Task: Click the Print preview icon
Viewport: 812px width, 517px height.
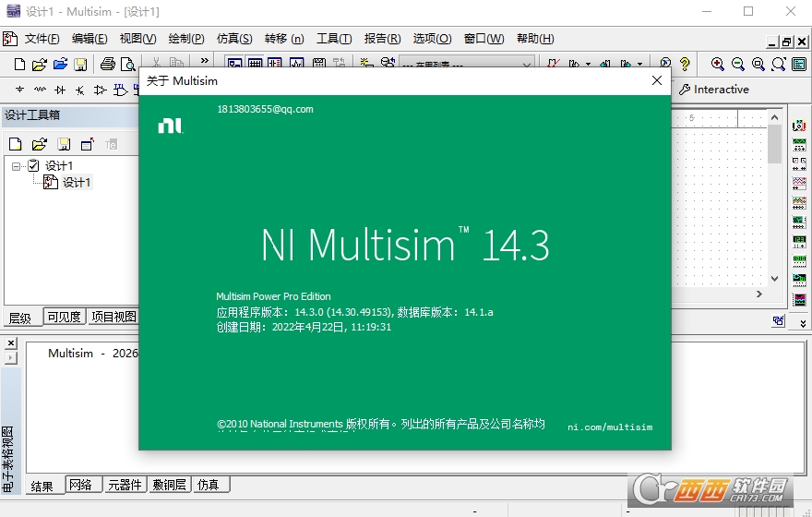Action: [127, 65]
